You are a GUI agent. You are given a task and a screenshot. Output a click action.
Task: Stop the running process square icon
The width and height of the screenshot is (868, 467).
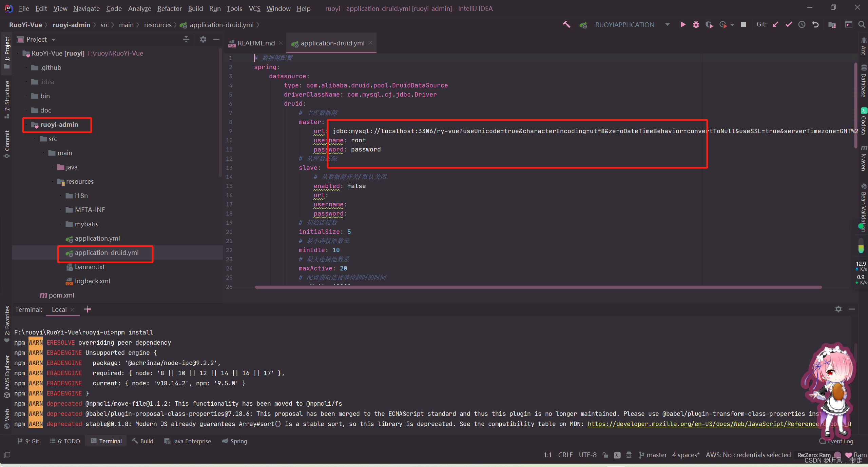click(x=743, y=24)
